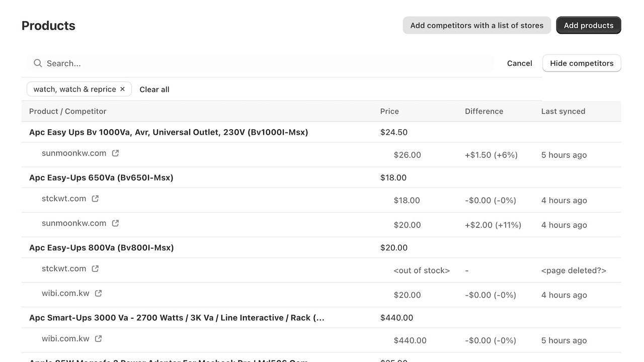Click Hide competitors button

tap(582, 63)
